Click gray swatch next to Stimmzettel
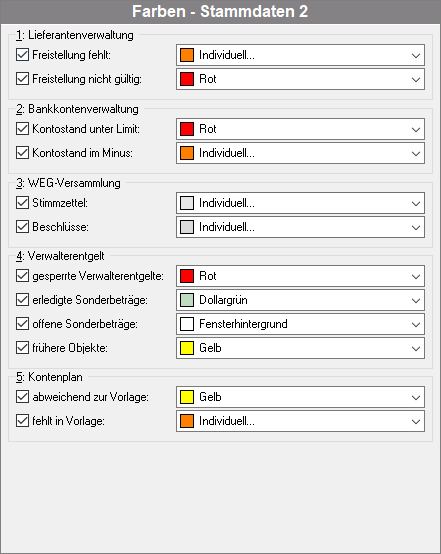 point(187,203)
